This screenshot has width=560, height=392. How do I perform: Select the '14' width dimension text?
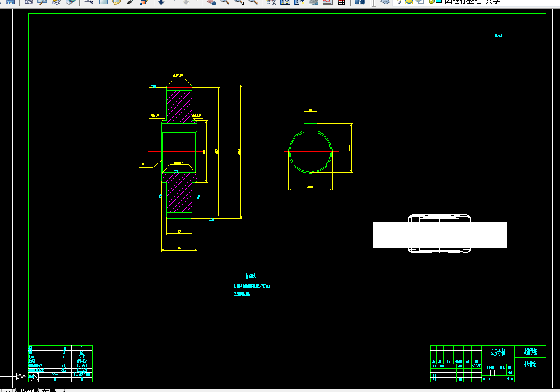click(x=179, y=248)
